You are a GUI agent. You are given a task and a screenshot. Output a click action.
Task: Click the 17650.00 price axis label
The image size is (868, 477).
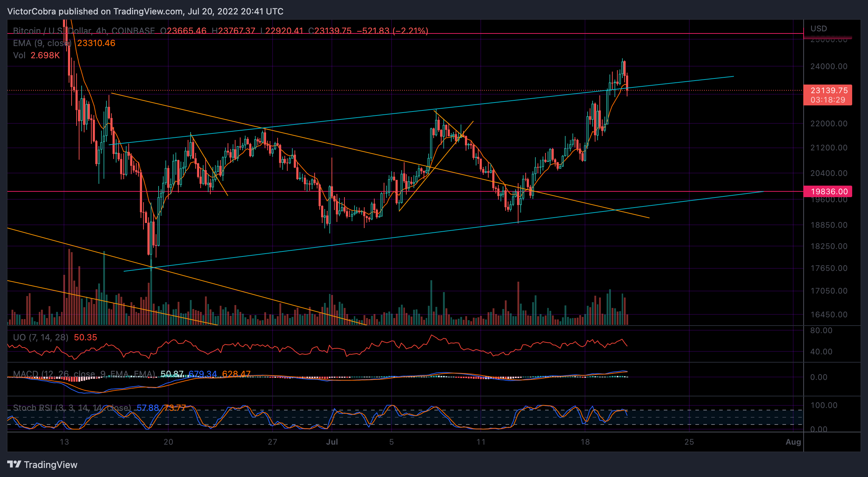[829, 268]
